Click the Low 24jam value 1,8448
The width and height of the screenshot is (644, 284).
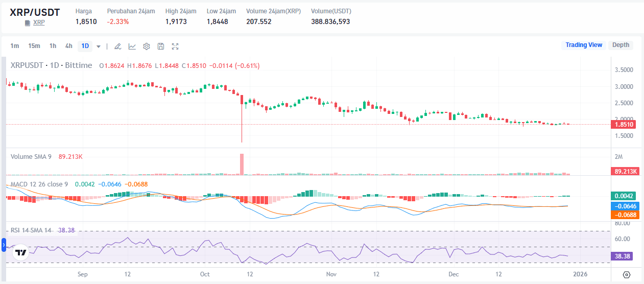click(218, 22)
